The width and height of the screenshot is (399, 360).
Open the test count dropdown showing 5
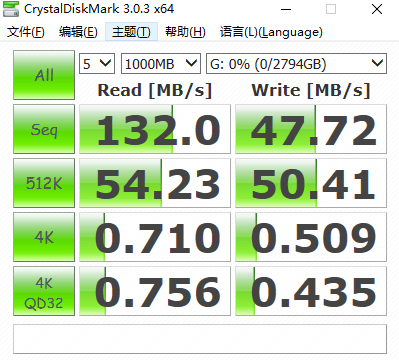(97, 63)
